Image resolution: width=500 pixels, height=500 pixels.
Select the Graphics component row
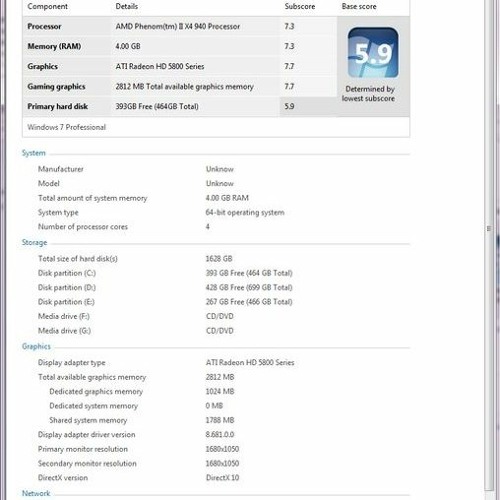click(x=180, y=66)
